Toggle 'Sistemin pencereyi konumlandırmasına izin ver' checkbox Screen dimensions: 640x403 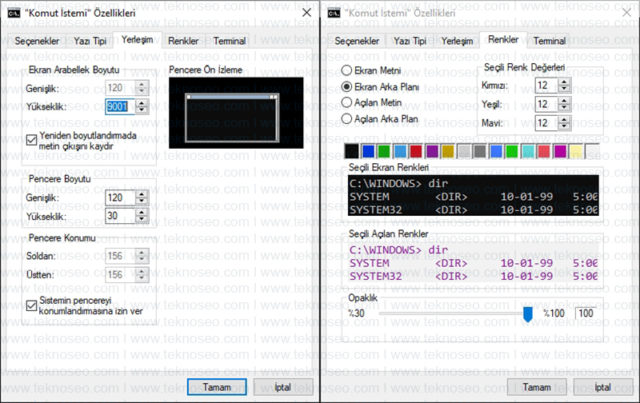tap(31, 305)
